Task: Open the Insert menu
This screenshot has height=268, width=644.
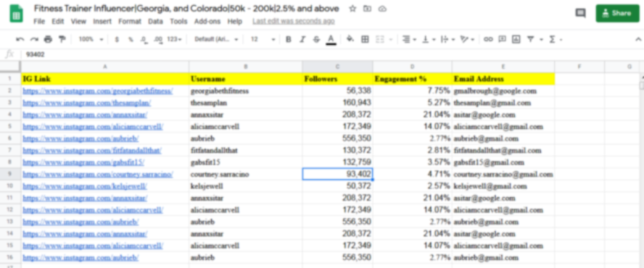Action: point(102,21)
